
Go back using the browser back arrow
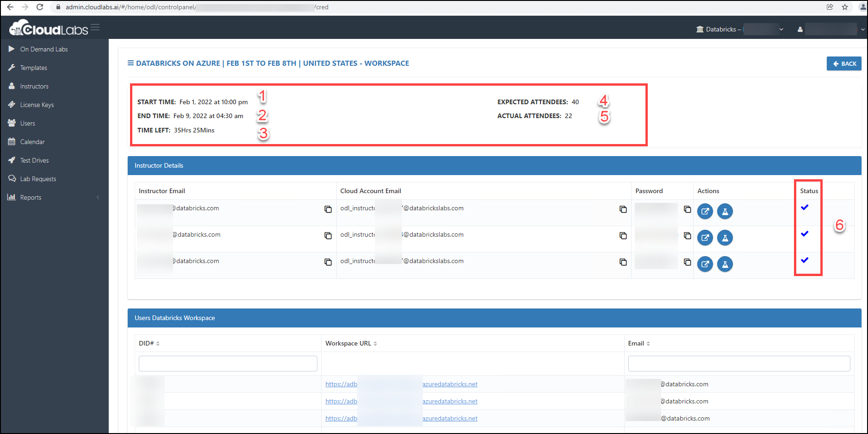pos(10,7)
